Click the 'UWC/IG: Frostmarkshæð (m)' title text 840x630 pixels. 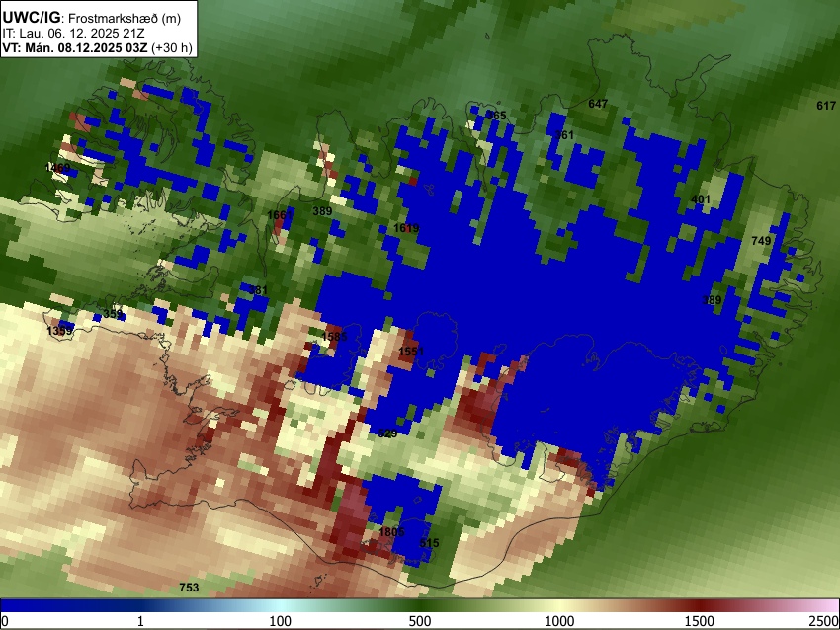click(91, 18)
